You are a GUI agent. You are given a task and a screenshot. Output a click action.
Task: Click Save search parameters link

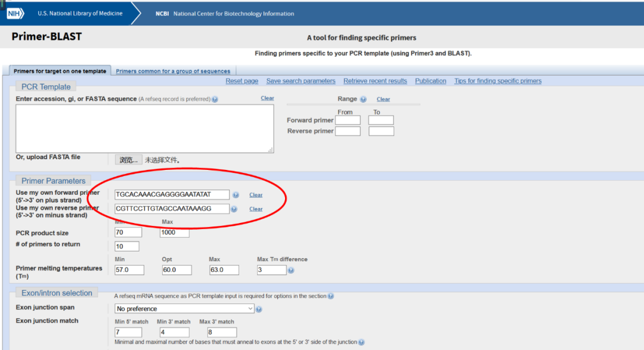click(301, 81)
